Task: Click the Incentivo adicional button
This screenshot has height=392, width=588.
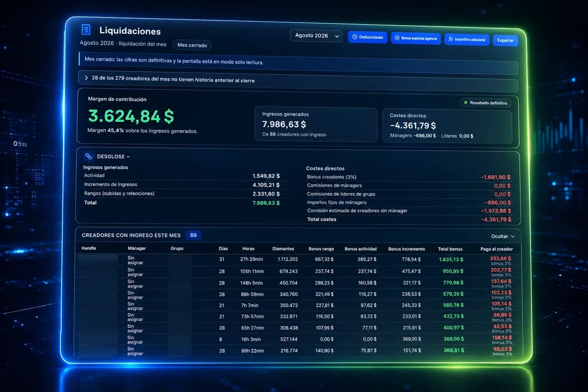Action: [x=467, y=39]
